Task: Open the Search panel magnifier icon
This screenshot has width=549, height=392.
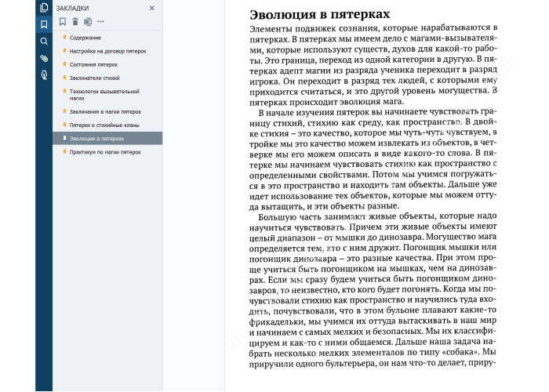Action: [44, 42]
